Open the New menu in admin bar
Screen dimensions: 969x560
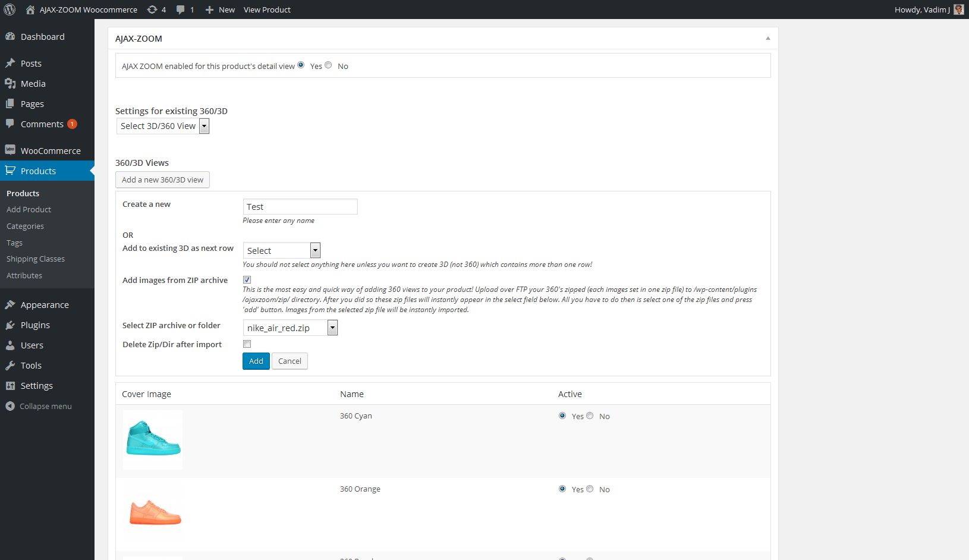(x=220, y=10)
